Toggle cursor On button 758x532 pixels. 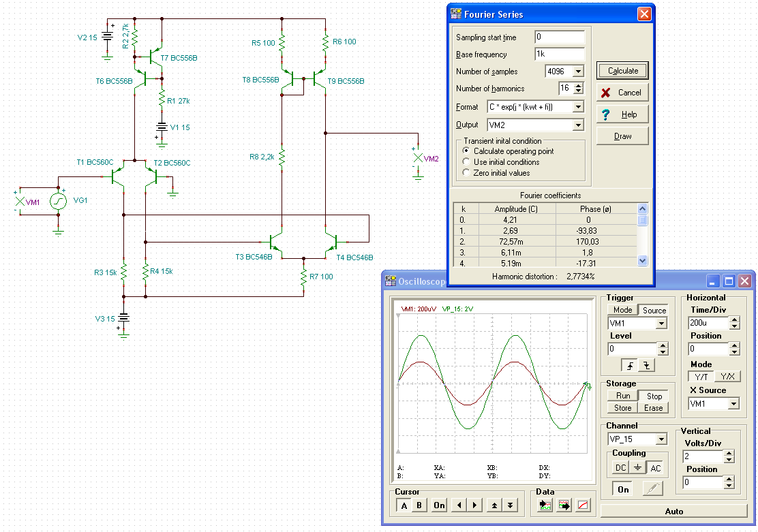(x=439, y=505)
